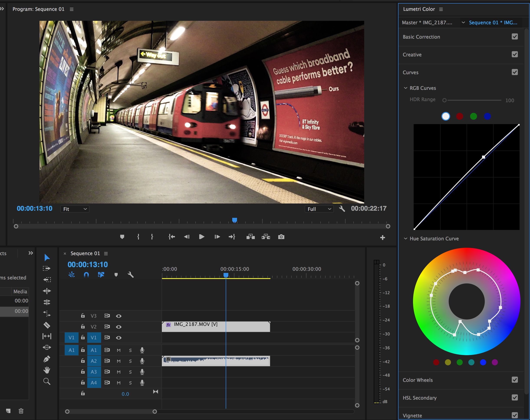
Task: Open the Full playback resolution dropdown
Action: point(319,209)
